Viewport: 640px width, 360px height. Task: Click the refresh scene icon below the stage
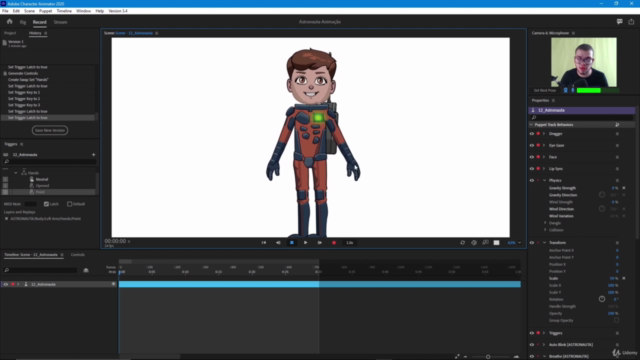pyautogui.click(x=462, y=242)
